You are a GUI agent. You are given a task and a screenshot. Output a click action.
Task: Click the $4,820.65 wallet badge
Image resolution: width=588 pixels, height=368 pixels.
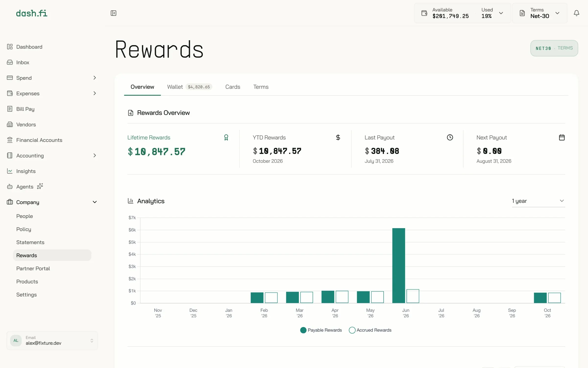pyautogui.click(x=199, y=87)
